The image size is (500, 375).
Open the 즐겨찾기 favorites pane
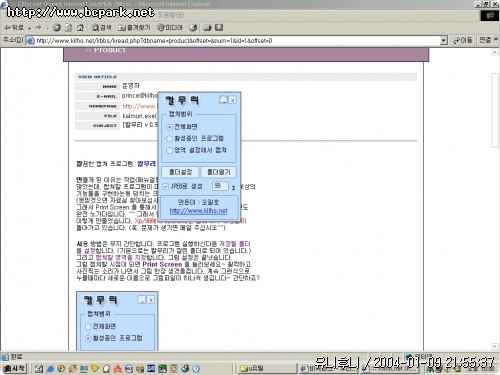pos(134,28)
